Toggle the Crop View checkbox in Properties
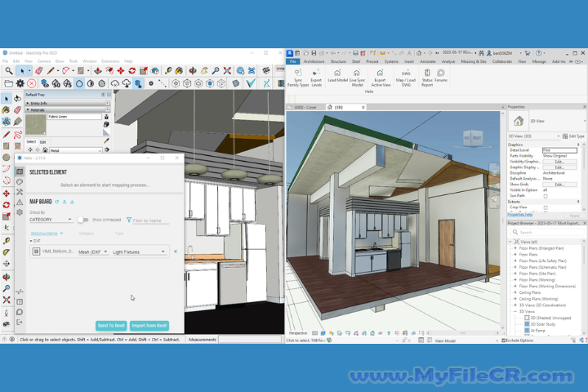 pyautogui.click(x=546, y=207)
